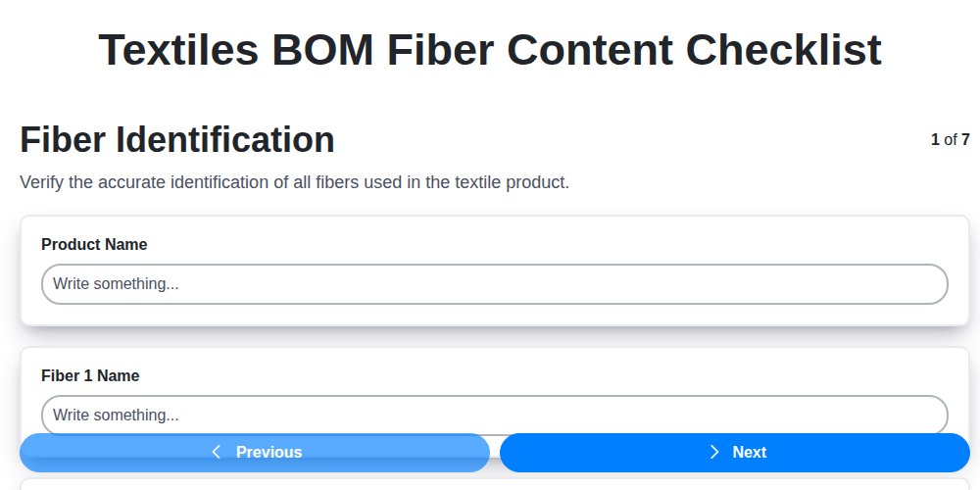Click "Write something..." placeholder under Fiber 1 Name
Viewport: 980px width, 490px height.
point(116,416)
